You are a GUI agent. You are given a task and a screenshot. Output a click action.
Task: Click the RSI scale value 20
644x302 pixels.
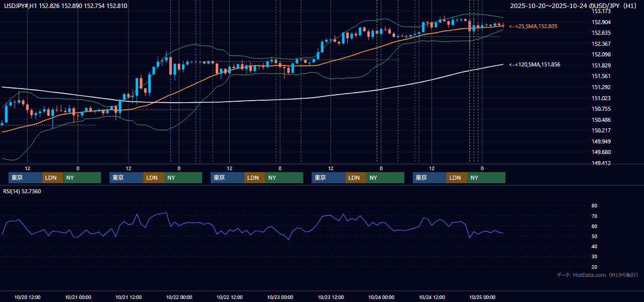594,267
